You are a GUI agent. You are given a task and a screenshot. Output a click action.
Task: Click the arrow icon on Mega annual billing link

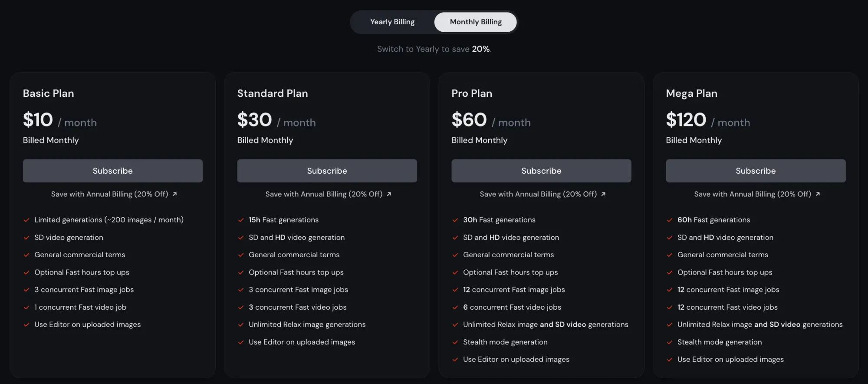pos(817,194)
